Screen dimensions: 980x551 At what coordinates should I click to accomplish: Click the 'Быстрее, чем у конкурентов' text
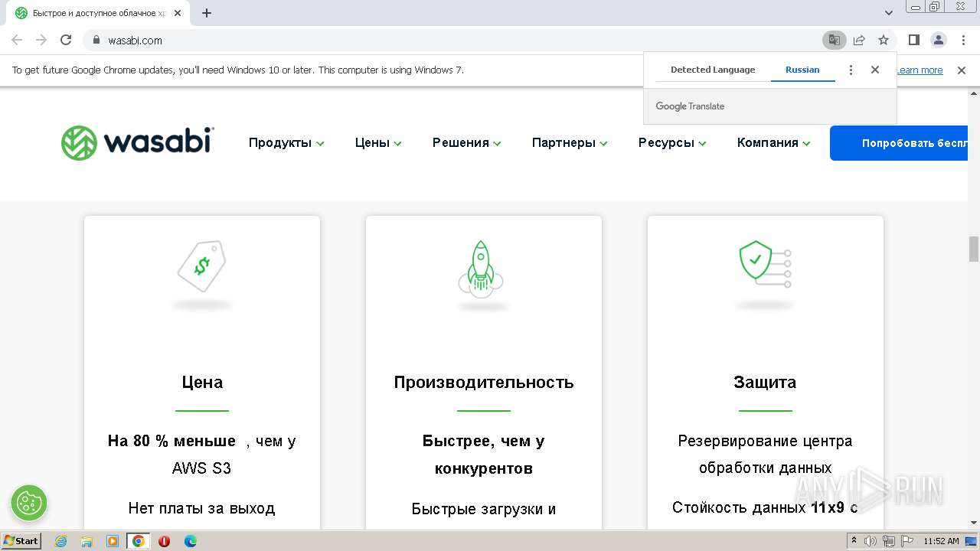(x=484, y=455)
